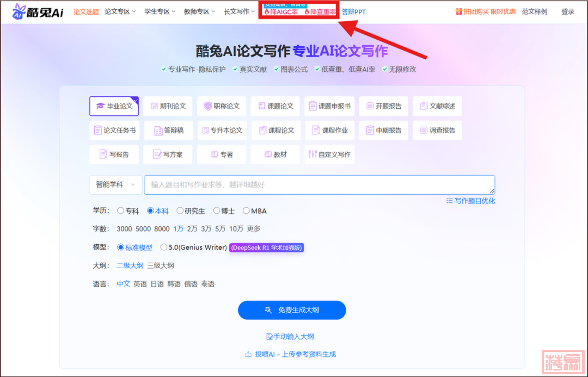Enable the 5.0 (Genius Writer) model
588x377 pixels.
164,247
